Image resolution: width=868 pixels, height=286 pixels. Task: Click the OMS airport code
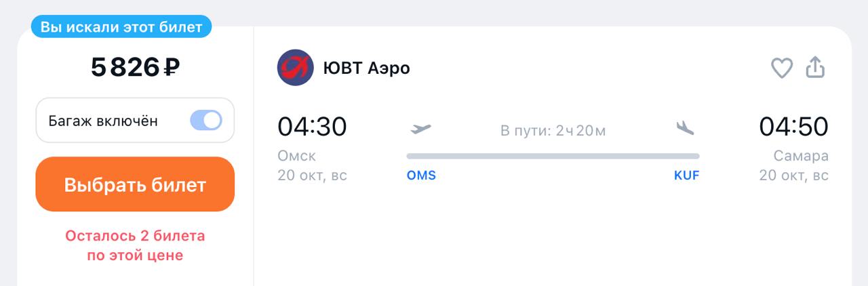coord(421,176)
